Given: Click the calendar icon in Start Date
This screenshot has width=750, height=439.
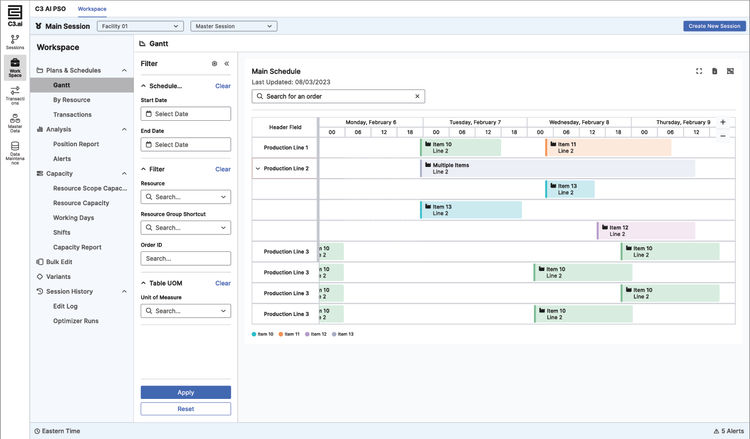Looking at the screenshot, I should click(x=148, y=114).
